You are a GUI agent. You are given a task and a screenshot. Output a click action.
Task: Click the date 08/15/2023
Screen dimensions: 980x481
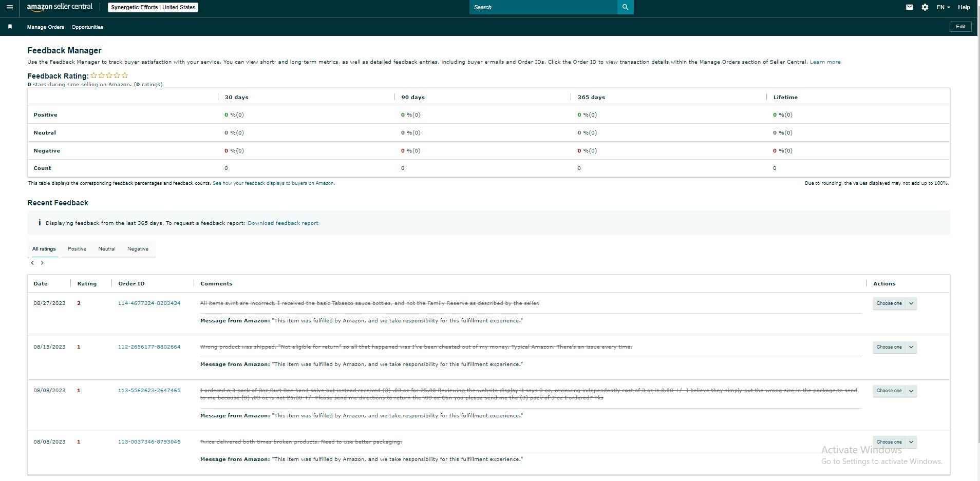tap(49, 347)
